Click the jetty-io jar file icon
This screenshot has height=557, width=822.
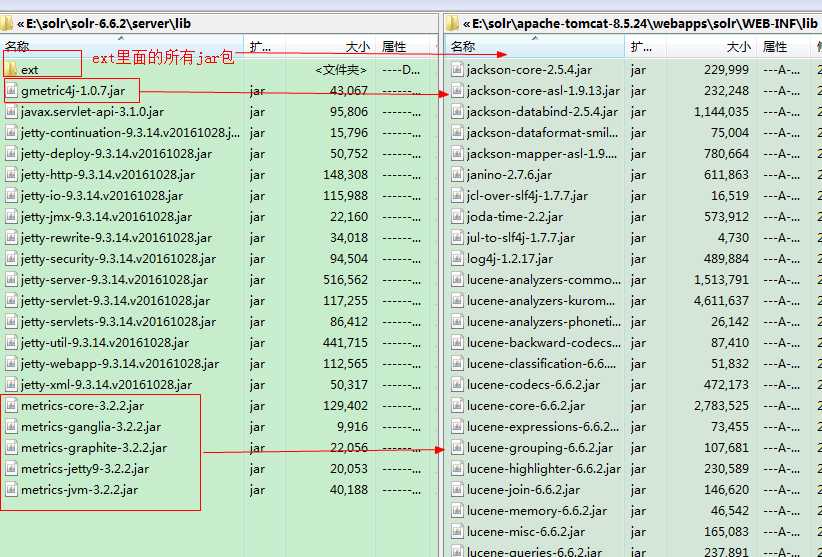[11, 195]
